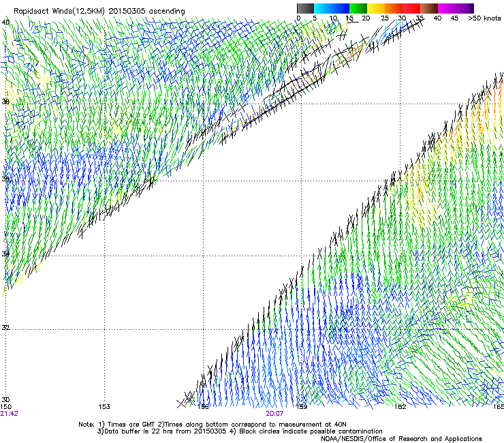504x443 pixels.
Task: Click the legend label '45' under the color bar
Action: pos(454,18)
